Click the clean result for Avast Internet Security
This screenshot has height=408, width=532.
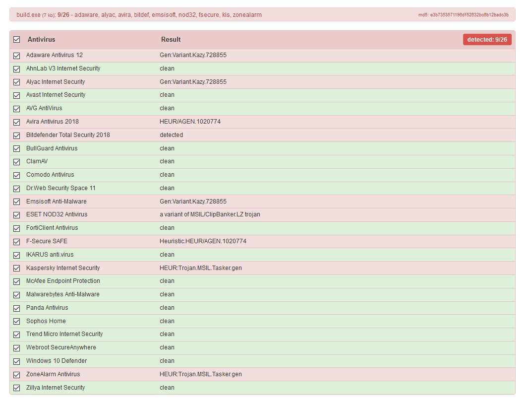(x=167, y=95)
